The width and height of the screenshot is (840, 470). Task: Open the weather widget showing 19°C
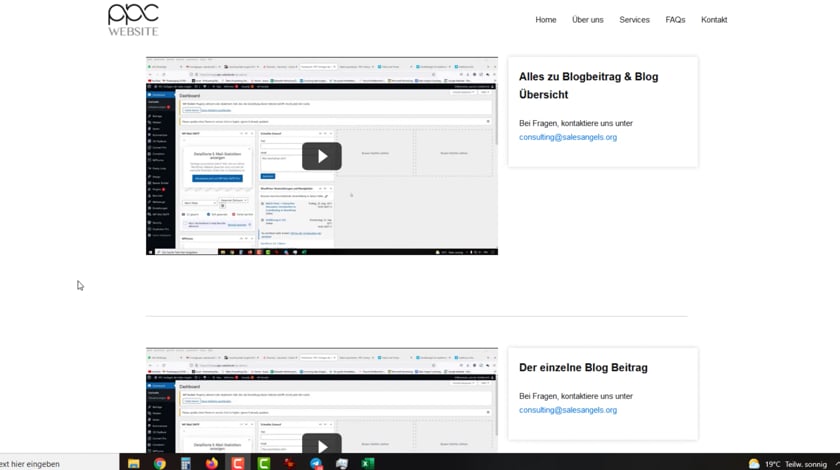[x=788, y=464]
